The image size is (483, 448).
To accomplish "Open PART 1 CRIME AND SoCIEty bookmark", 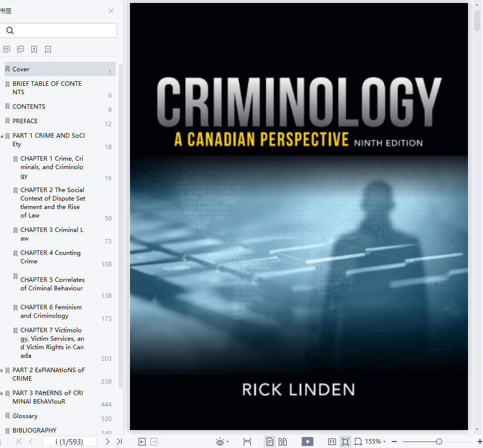I will (49, 140).
